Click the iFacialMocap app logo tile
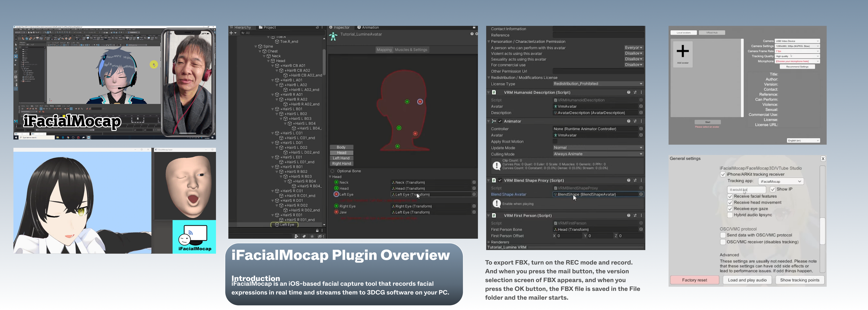This screenshot has height=310, width=868. tap(194, 237)
